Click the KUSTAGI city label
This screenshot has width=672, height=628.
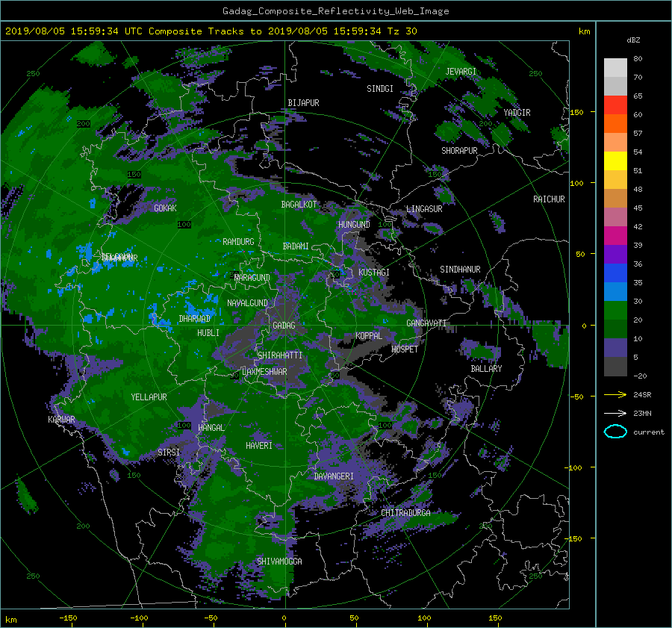tap(374, 273)
